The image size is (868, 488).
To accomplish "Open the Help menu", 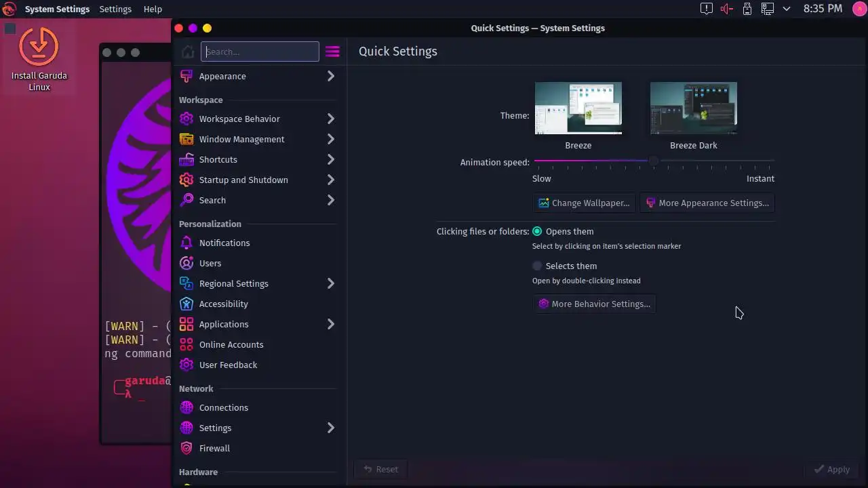I will pos(153,9).
